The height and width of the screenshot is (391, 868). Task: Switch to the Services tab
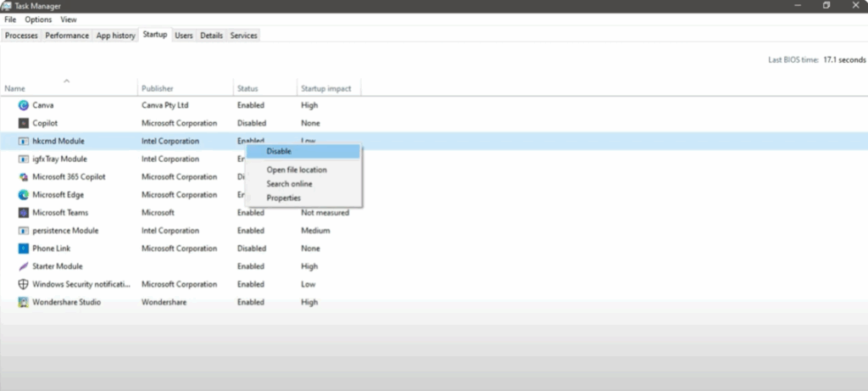[x=243, y=36]
